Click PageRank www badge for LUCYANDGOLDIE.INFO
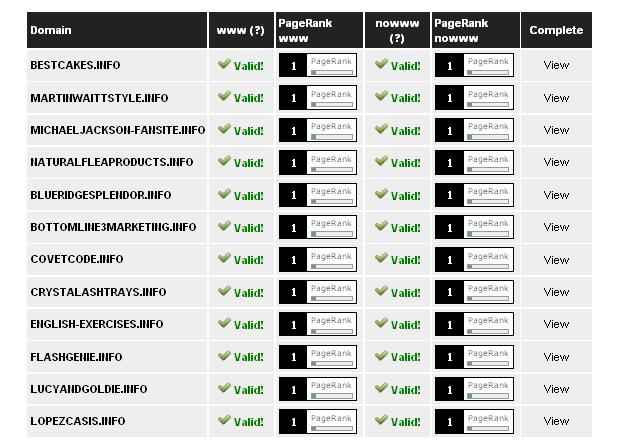 (x=316, y=389)
